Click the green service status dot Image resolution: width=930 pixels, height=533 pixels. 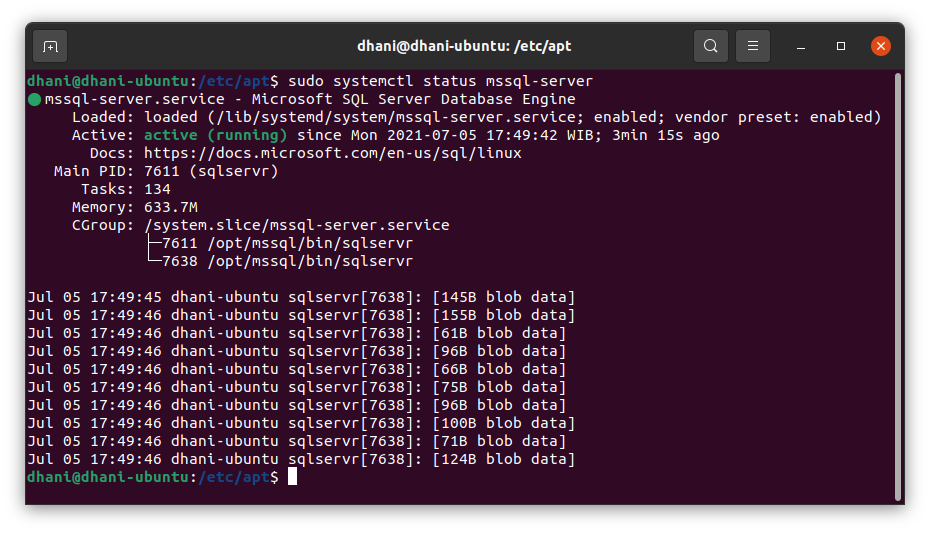(x=34, y=100)
